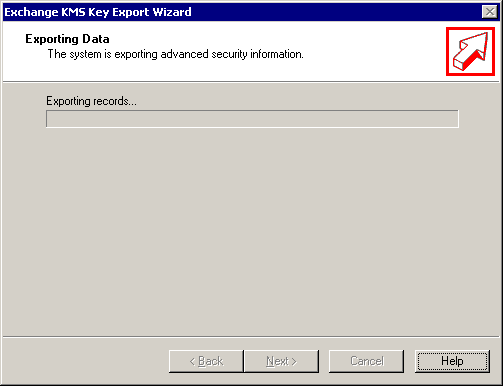Viewport: 503px width, 386px height.
Task: Return to the previous page with Back
Action: (206, 361)
